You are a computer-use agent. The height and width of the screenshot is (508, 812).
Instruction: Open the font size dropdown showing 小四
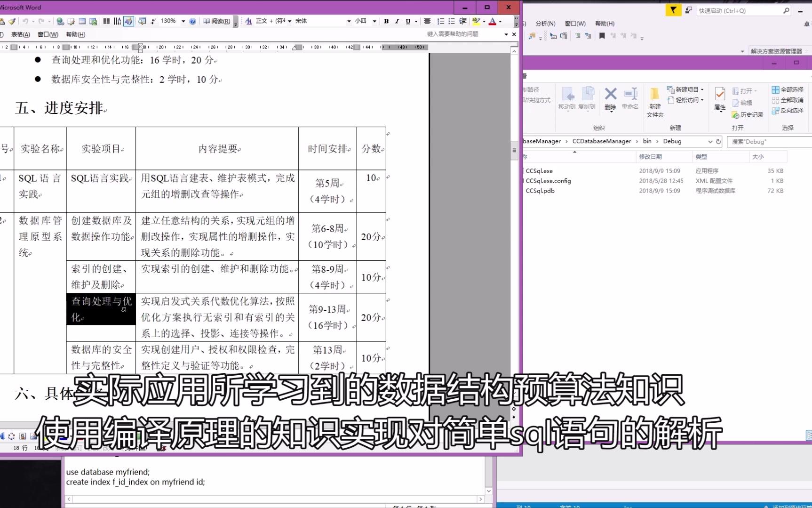[x=374, y=21]
